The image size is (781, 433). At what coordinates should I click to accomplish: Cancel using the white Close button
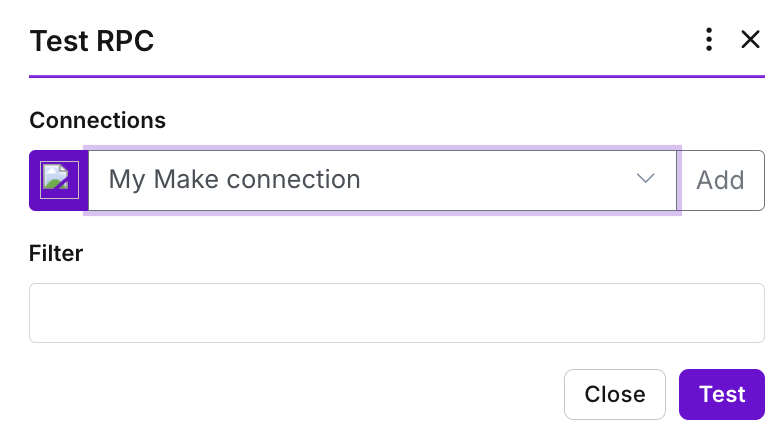coord(615,394)
